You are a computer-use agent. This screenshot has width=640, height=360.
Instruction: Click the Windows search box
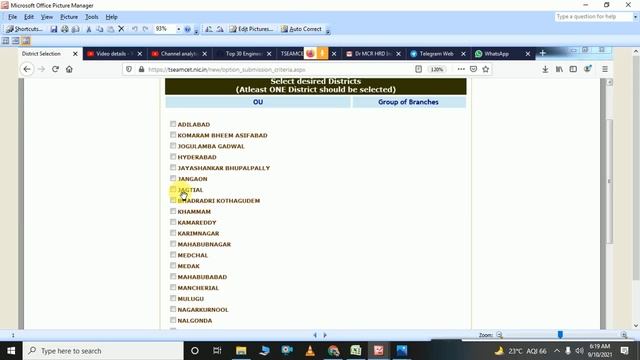coord(103,351)
